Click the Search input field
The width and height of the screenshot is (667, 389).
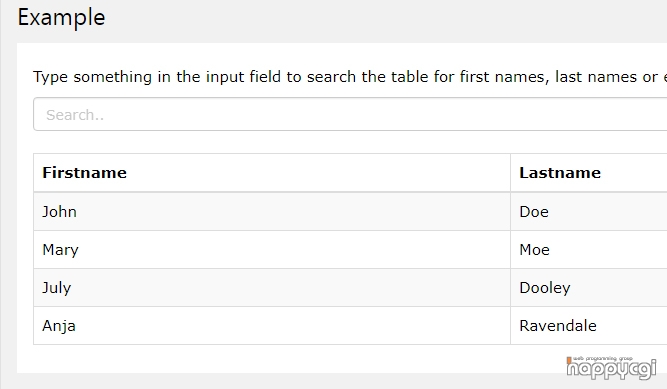click(x=350, y=114)
